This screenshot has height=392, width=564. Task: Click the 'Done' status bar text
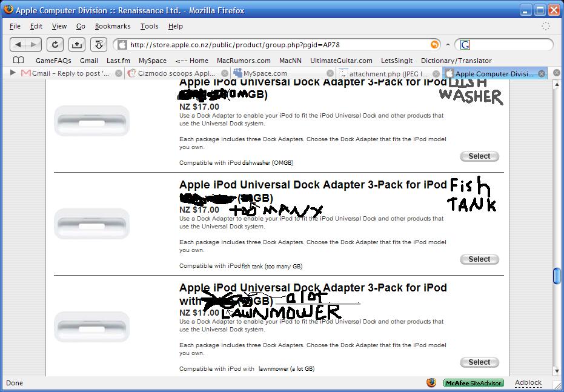pos(15,383)
